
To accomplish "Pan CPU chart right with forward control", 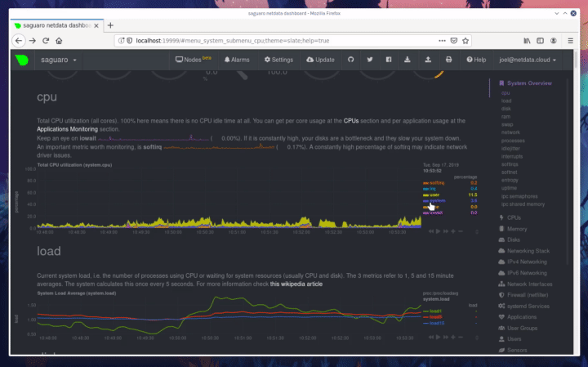I will (x=446, y=231).
